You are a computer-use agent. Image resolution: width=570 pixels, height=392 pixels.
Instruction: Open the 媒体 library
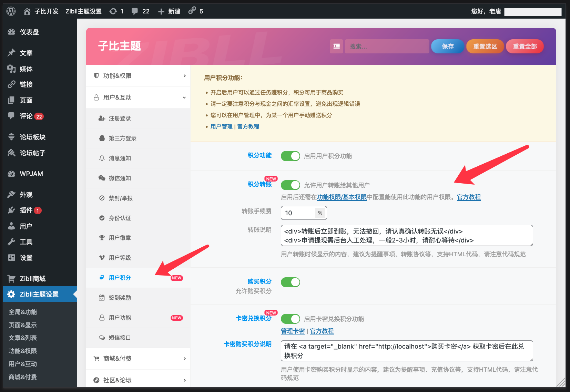point(26,69)
